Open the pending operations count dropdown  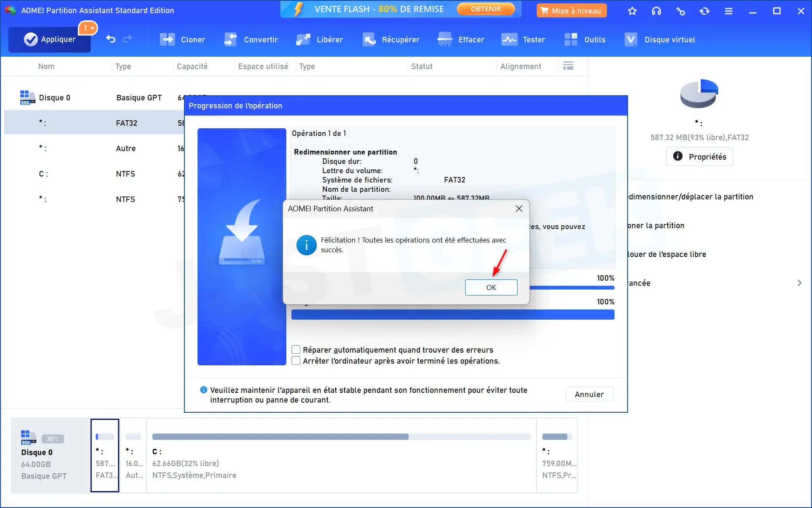[x=88, y=28]
